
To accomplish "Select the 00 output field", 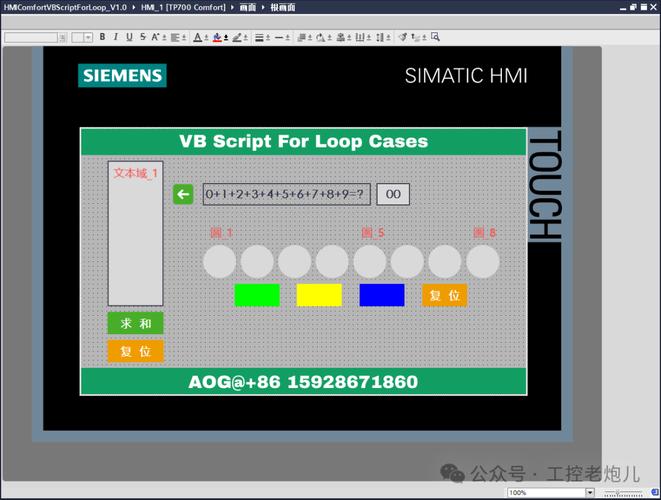I will click(x=393, y=194).
